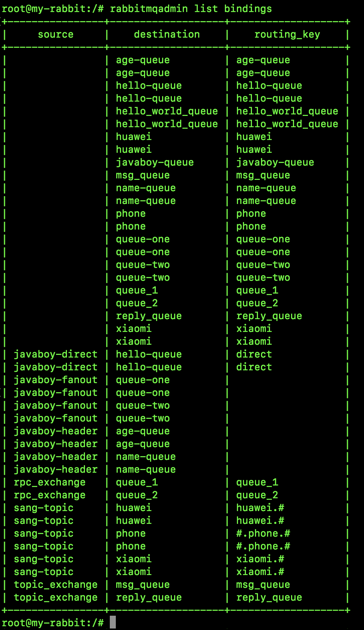Click topic_exchange source bound to reply_queue
The width and height of the screenshot is (364, 630).
(x=56, y=597)
